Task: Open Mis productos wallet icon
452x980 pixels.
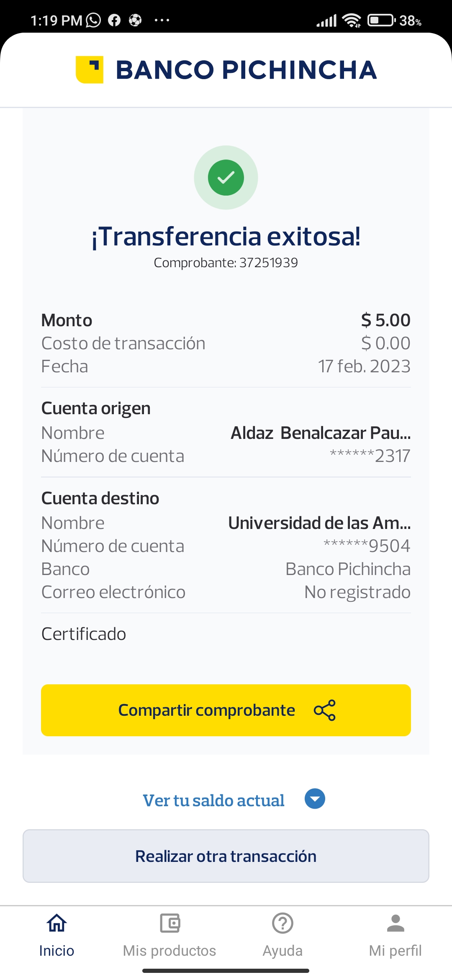Action: point(169,923)
